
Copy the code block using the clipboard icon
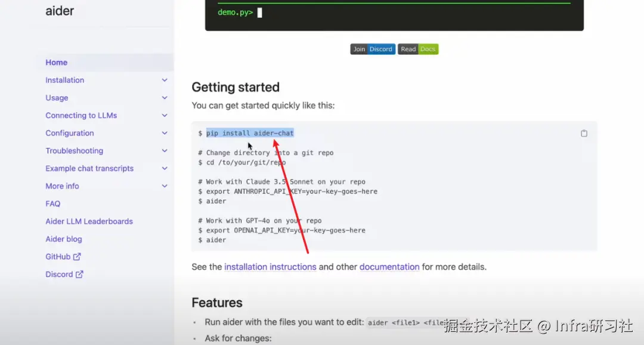point(584,133)
